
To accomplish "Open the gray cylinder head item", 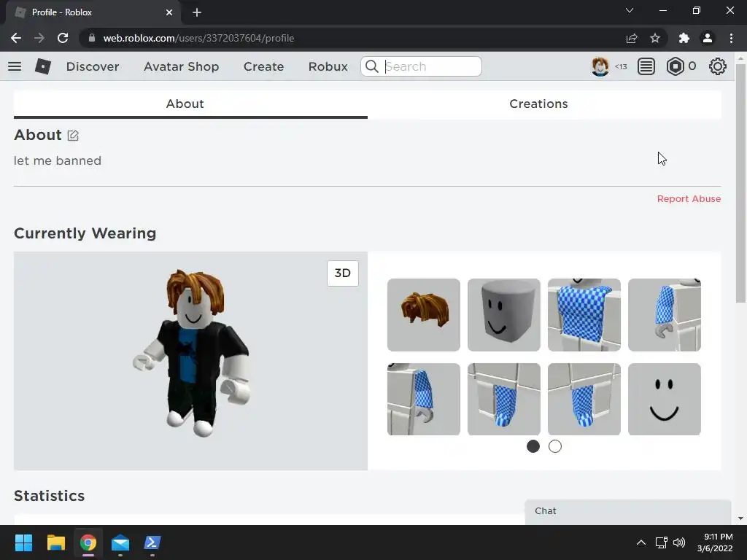I will click(x=503, y=315).
